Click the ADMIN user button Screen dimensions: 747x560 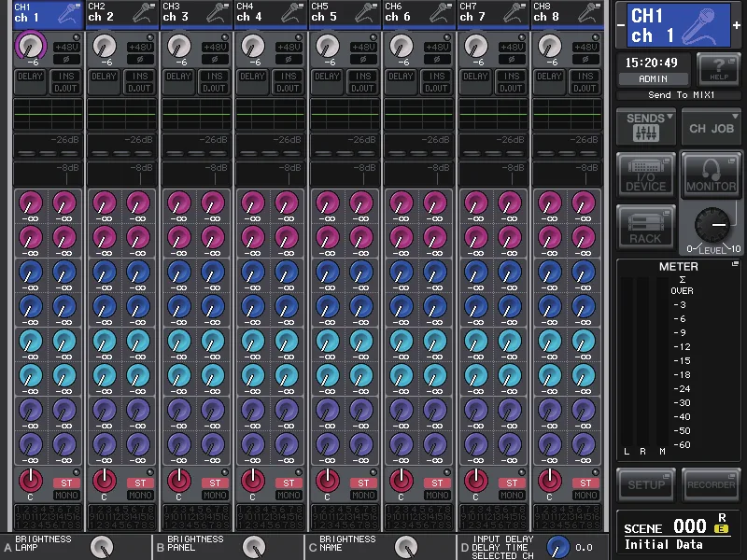653,79
